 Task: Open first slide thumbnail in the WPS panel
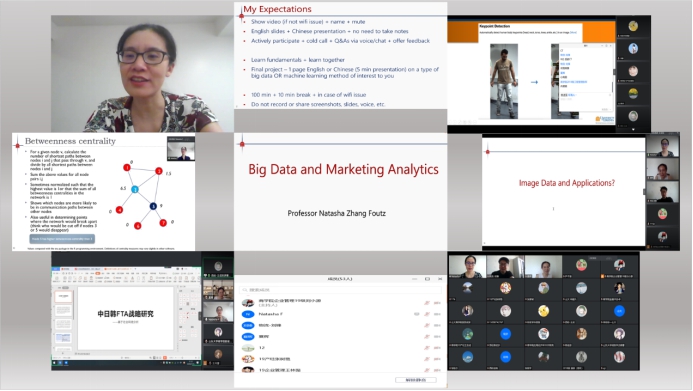point(63,296)
